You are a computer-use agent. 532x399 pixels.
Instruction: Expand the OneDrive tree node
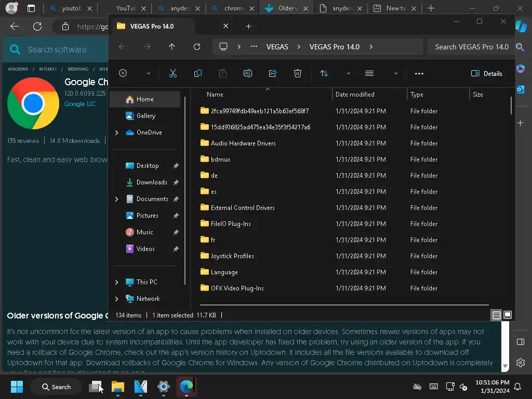pos(116,132)
